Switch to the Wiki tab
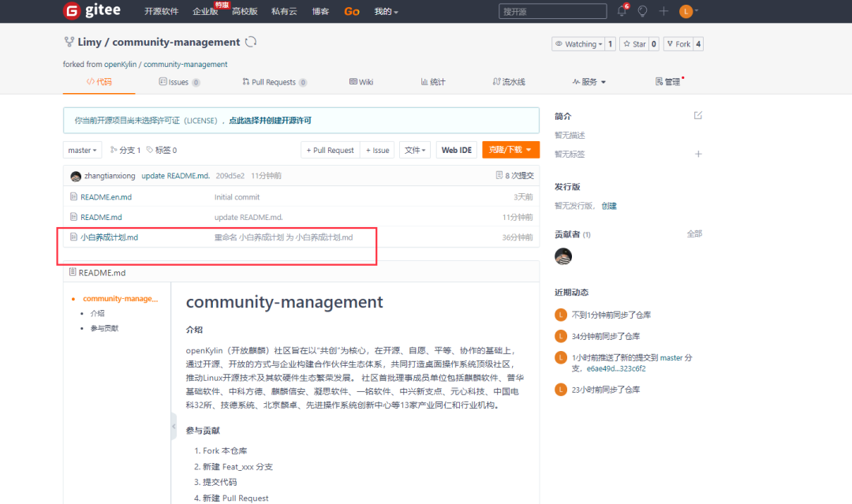Viewport: 852px width, 504px height. click(x=361, y=82)
